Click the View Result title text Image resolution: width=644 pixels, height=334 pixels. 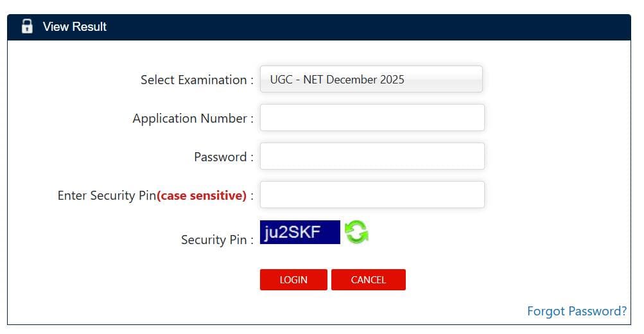tap(74, 26)
